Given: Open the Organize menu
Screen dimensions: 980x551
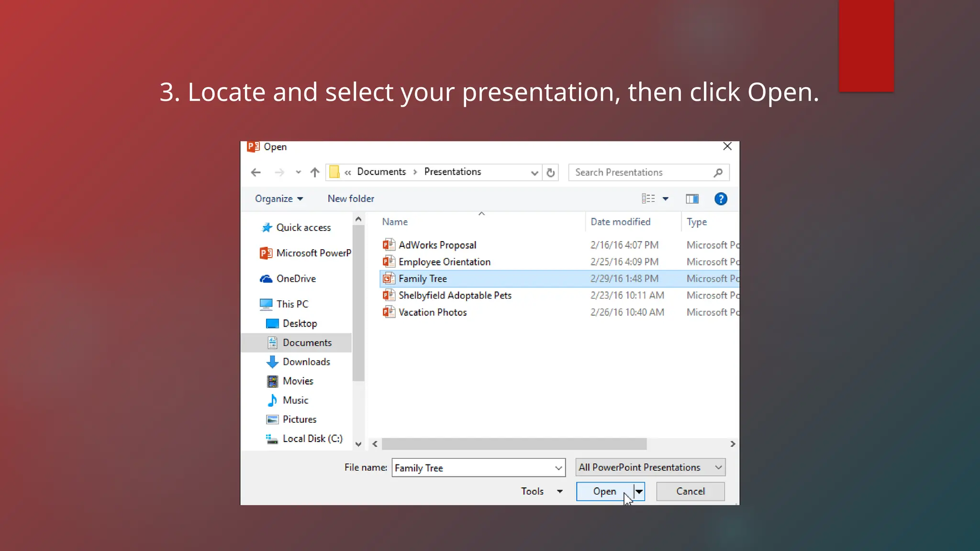Looking at the screenshot, I should coord(279,199).
